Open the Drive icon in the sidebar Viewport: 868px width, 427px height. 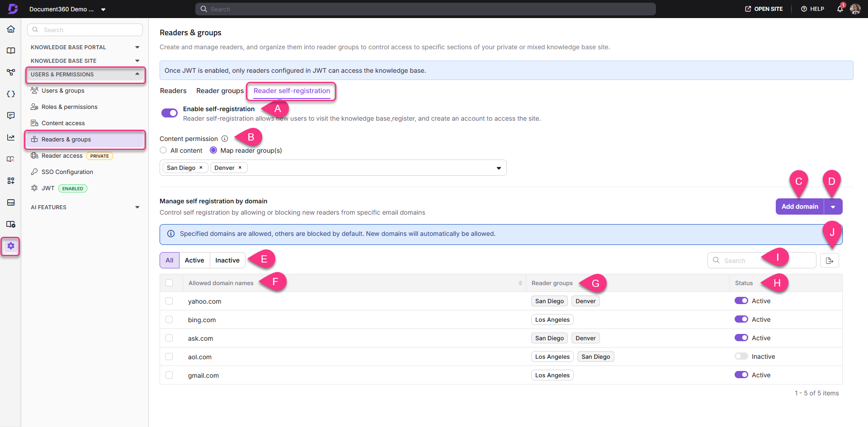[11, 202]
